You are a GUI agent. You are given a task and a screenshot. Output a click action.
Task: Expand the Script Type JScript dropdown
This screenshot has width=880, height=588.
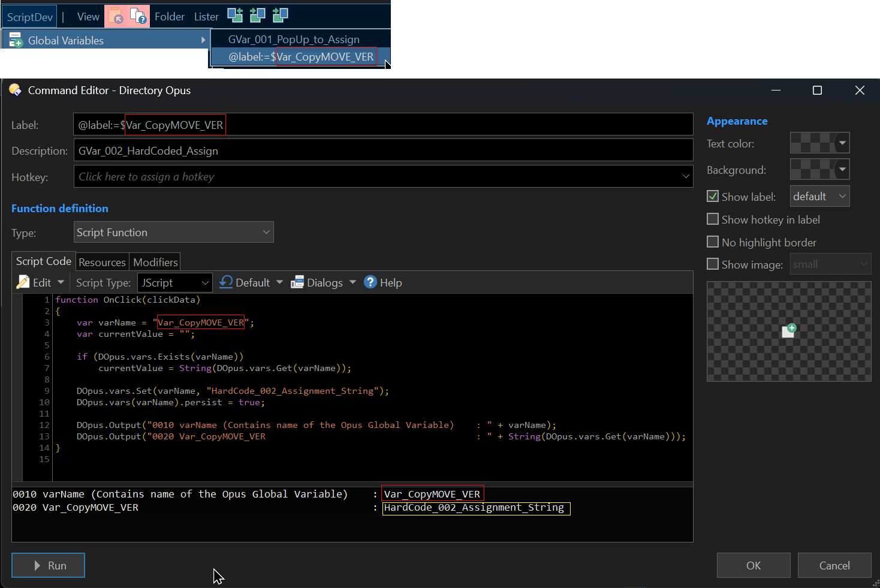(175, 282)
